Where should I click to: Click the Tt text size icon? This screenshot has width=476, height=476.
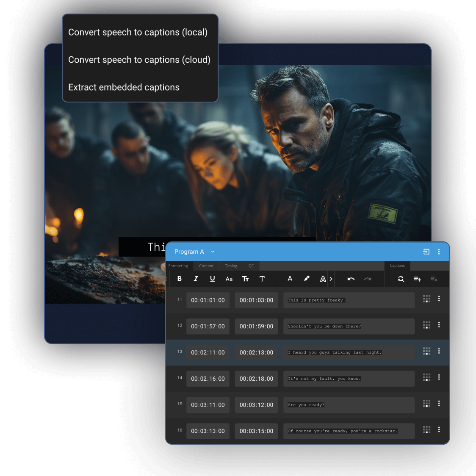tap(245, 279)
